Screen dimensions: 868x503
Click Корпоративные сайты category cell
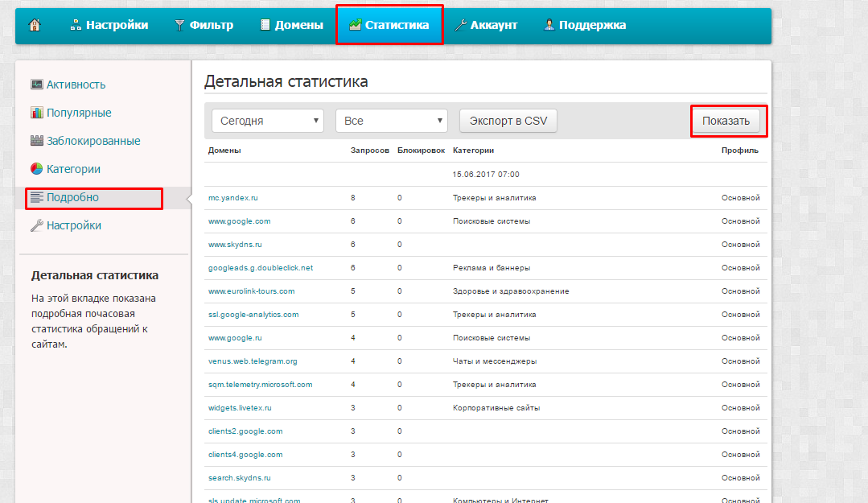[496, 408]
